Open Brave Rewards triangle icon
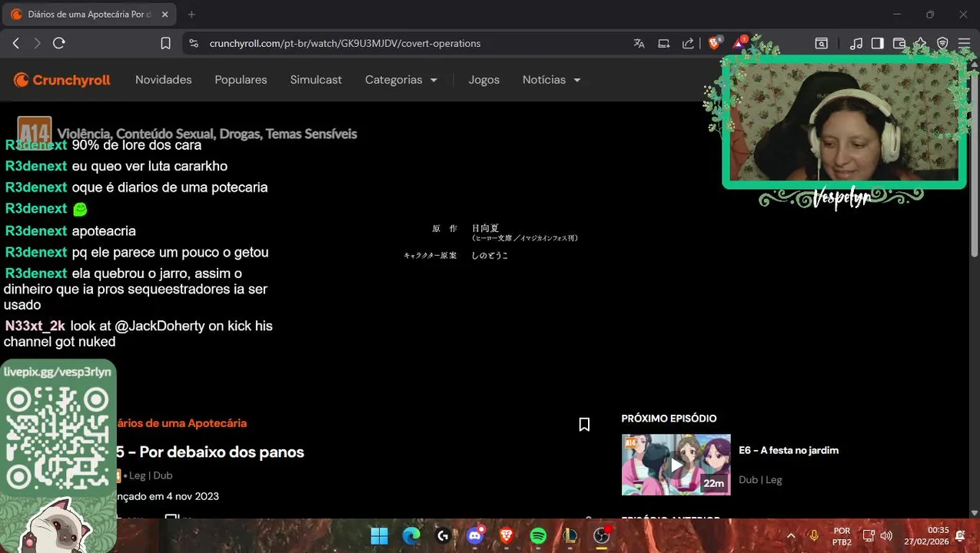The height and width of the screenshot is (553, 980). [739, 43]
